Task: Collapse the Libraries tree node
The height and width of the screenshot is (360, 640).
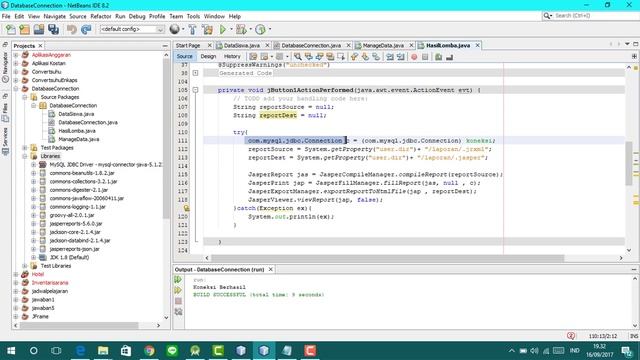Action: (x=25, y=156)
